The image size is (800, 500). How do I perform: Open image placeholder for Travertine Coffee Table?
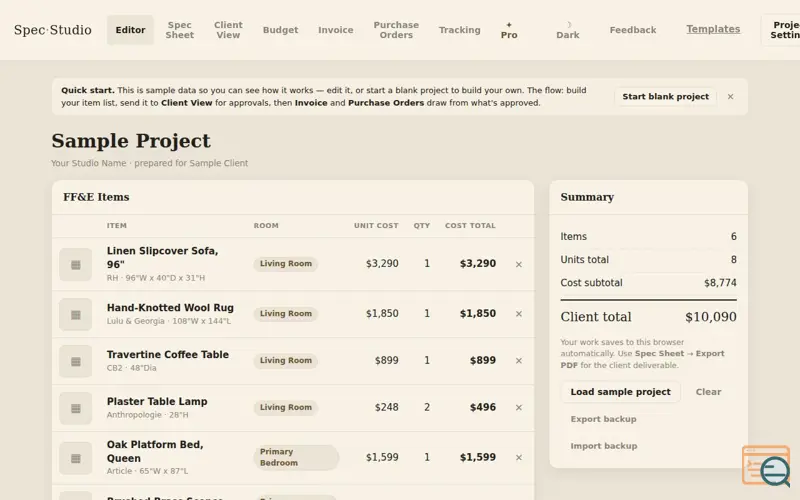pos(76,361)
